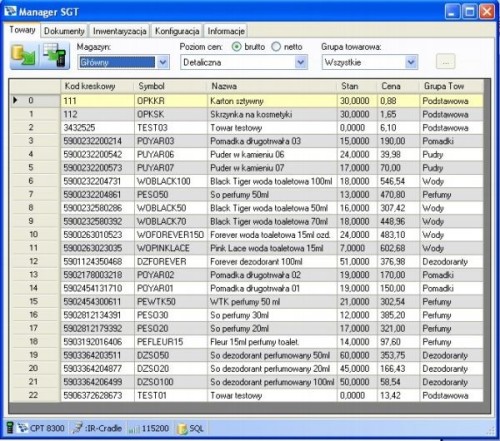Click the 115200 baud rate icon
The height and width of the screenshot is (441, 500).
(134, 429)
